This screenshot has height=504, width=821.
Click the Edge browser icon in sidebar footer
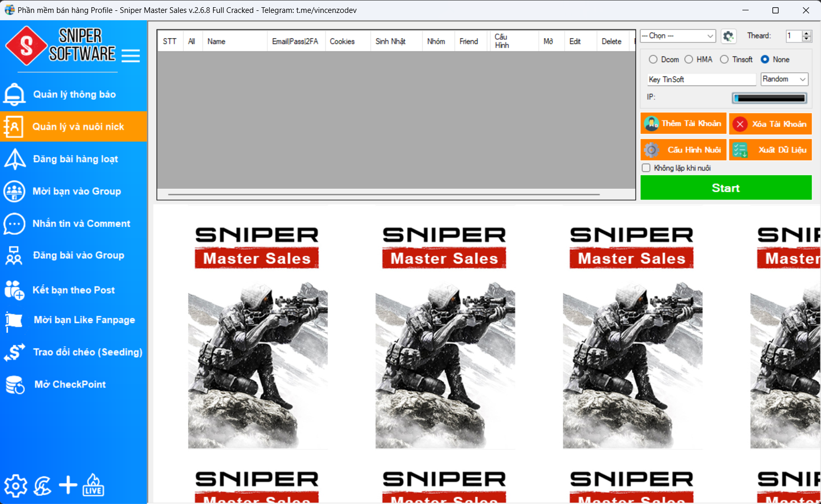coord(43,486)
